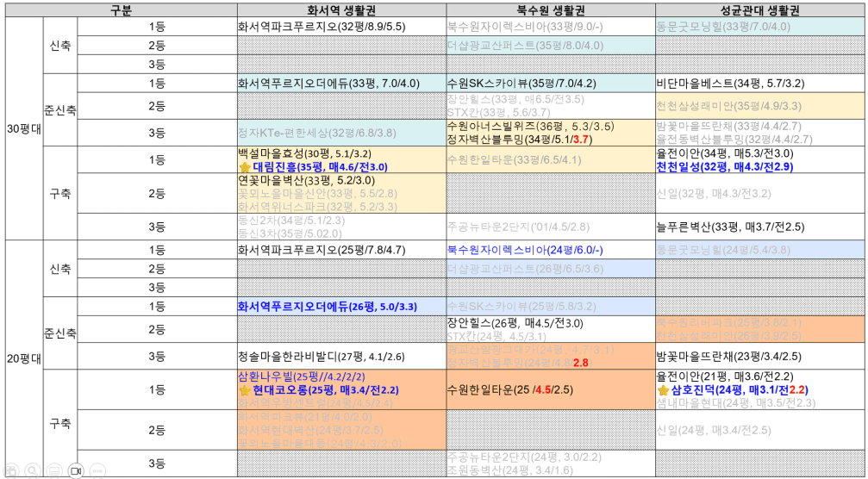868x479 pixels.
Task: Select the 화서역 생활권 column header
Action: [x=341, y=10]
